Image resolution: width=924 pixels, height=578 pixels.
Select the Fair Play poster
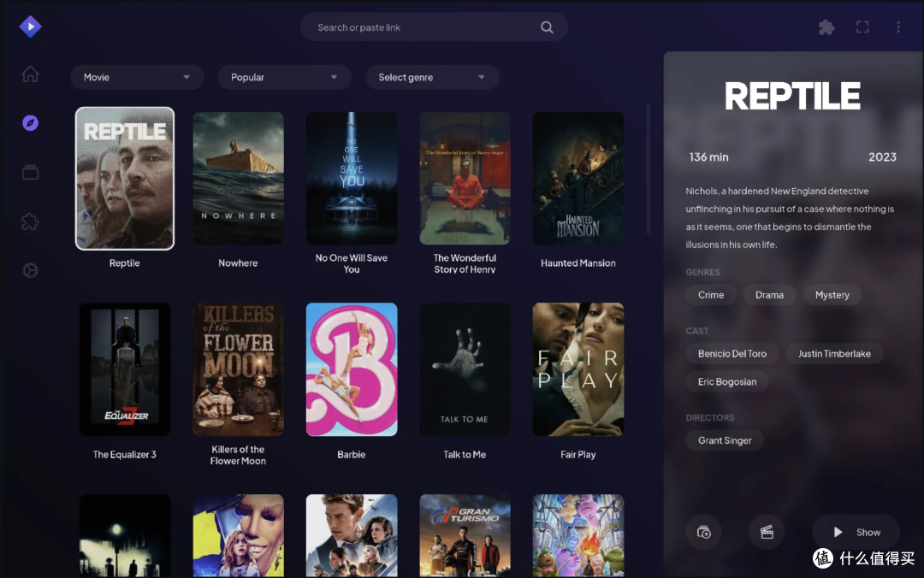578,369
